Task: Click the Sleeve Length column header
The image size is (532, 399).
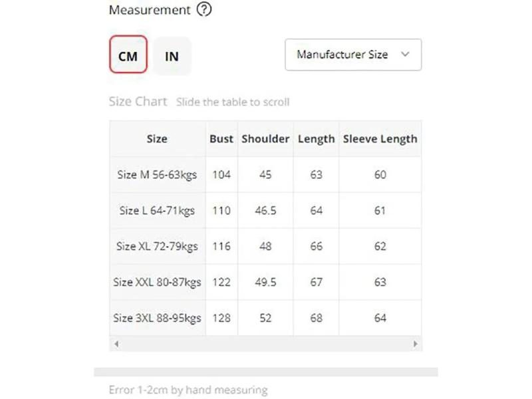Action: tap(380, 139)
